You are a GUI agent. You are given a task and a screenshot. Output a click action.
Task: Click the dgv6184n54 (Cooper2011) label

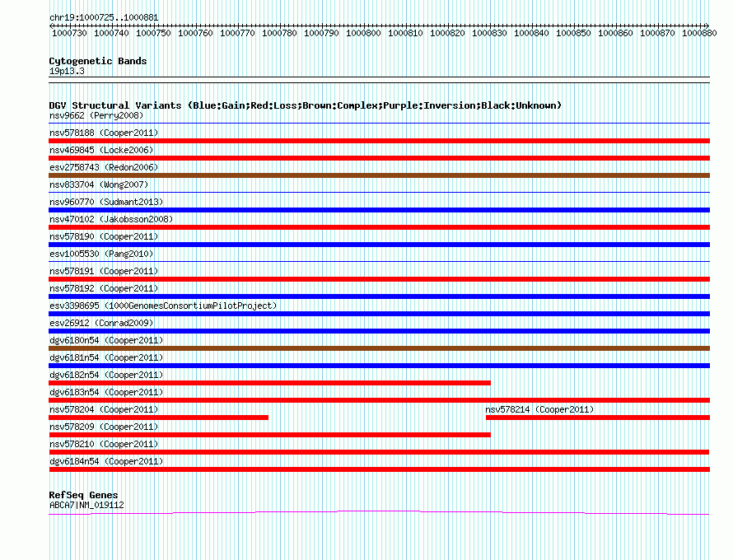[106, 461]
